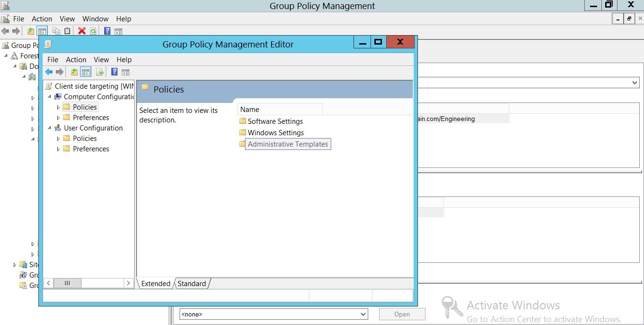Click the green Refresh icon in main toolbar

click(x=93, y=31)
